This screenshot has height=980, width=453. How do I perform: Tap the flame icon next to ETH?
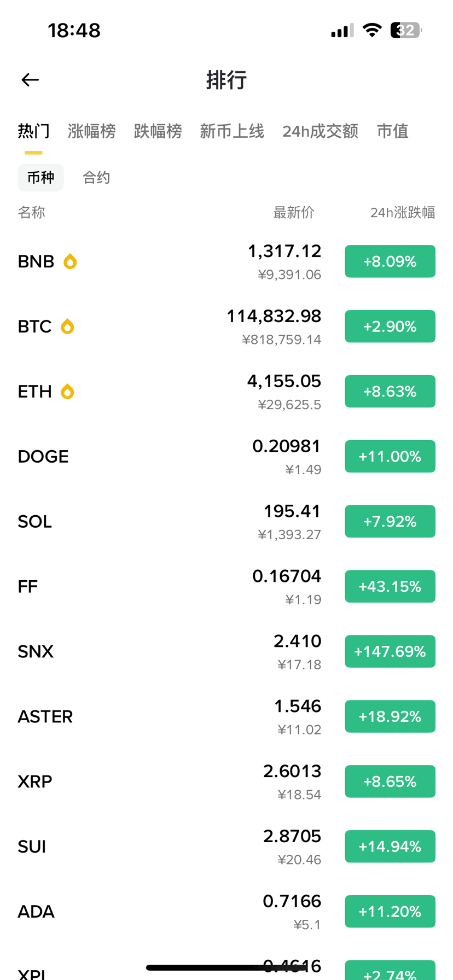[x=67, y=392]
